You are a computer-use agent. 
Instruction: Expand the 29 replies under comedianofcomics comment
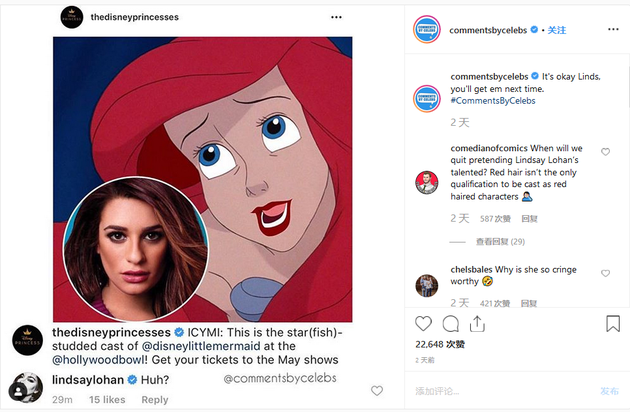[x=500, y=242]
